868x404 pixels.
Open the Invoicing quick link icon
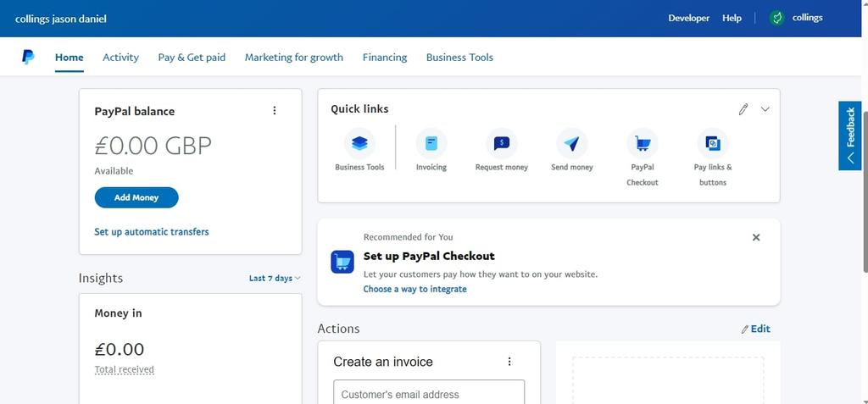click(x=431, y=144)
